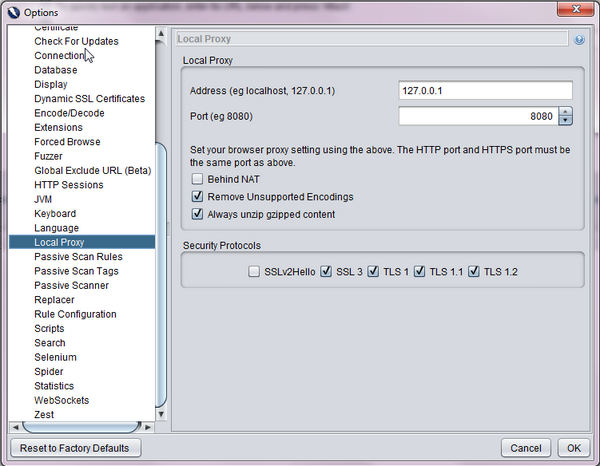
Task: Uncheck Remove Unsupported Encodings
Action: [x=197, y=196]
